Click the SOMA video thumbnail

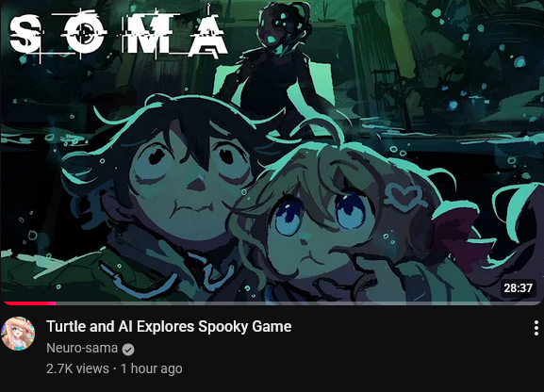point(272,152)
